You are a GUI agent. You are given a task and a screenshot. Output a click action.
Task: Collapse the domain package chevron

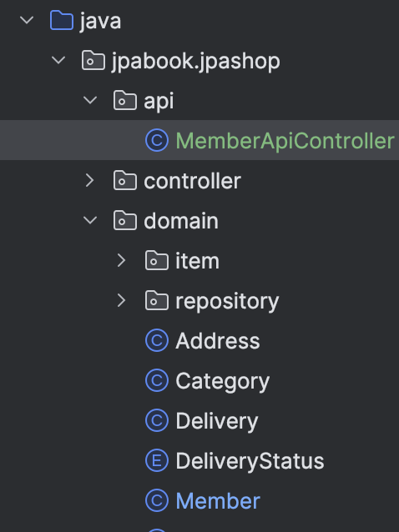(90, 220)
